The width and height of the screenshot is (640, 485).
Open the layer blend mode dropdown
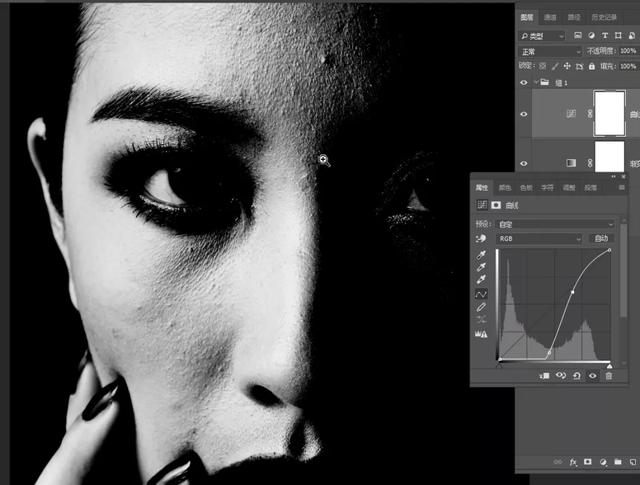550,51
